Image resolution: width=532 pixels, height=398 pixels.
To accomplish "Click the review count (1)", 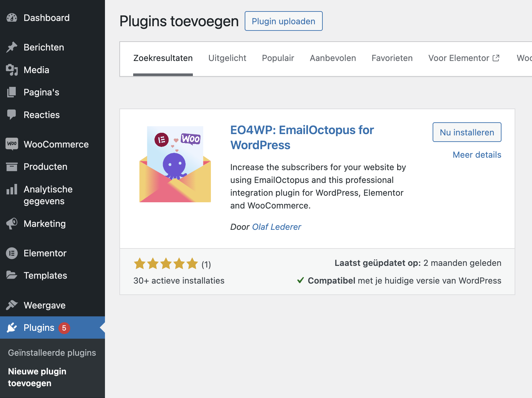I will point(206,265).
